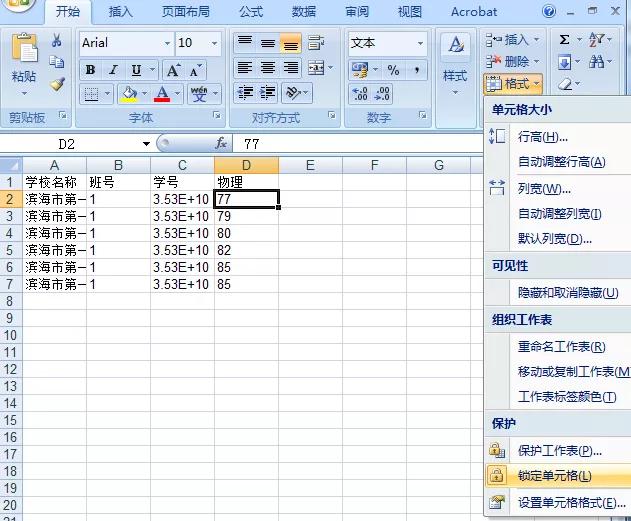Image resolution: width=631 pixels, height=521 pixels.
Task: Click Merge and Center icon
Action: (x=316, y=68)
